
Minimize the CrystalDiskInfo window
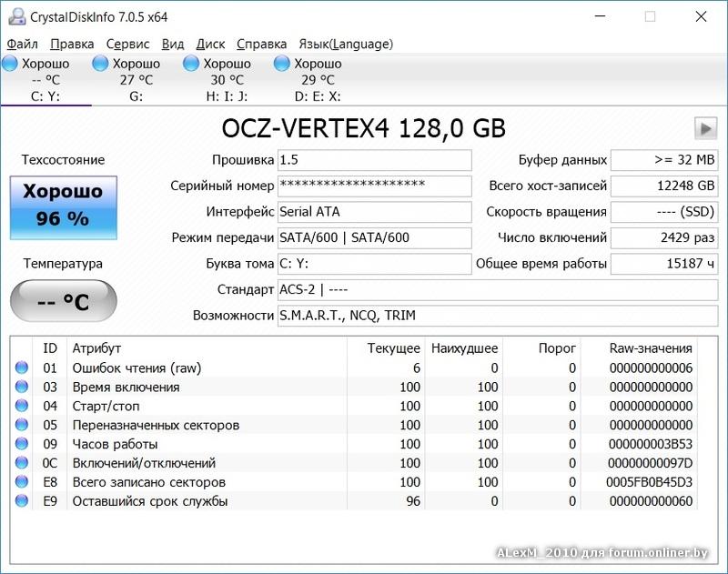coord(601,16)
